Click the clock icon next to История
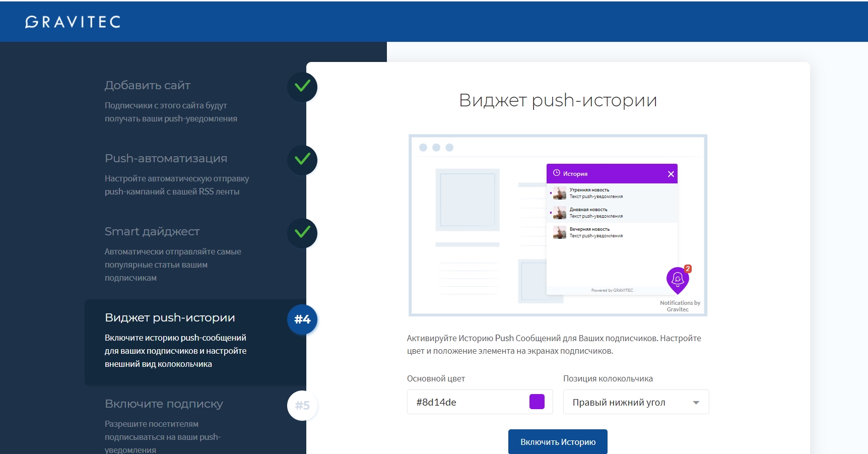 (556, 173)
